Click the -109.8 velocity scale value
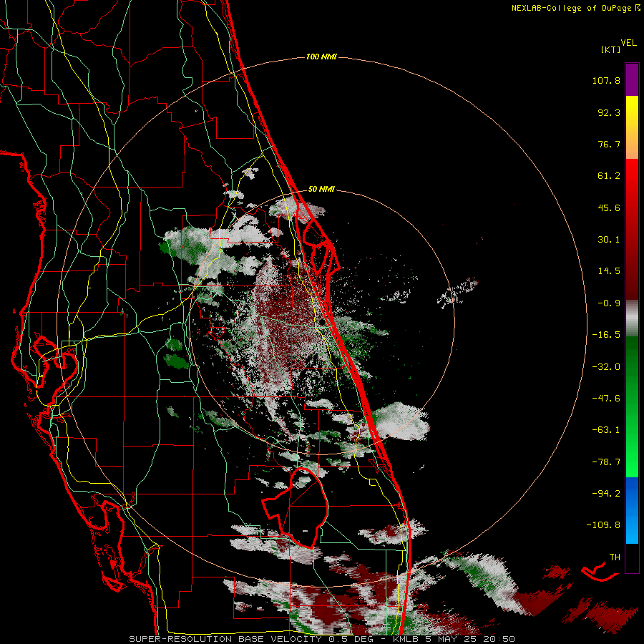Viewport: 644px width, 644px height. [x=603, y=525]
